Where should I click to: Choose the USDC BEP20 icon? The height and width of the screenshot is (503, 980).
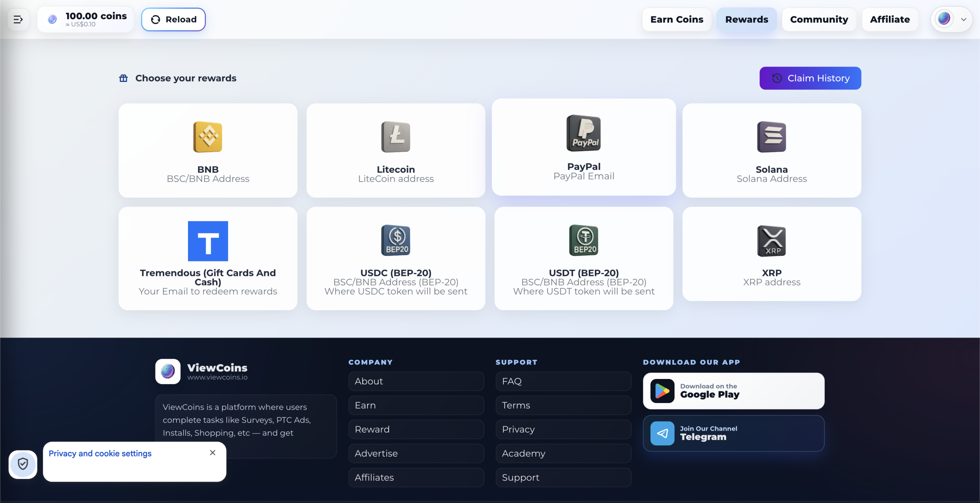point(396,240)
